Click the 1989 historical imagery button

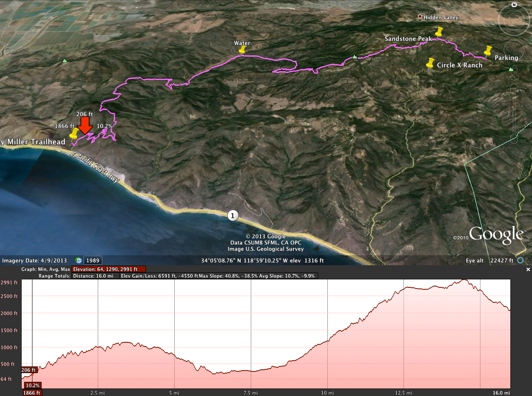92,260
